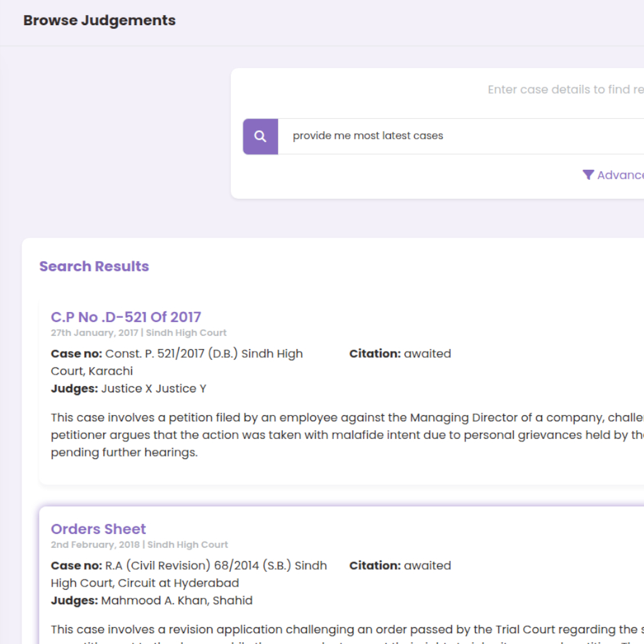Open the C.P No .D-521 Of 2017 judgement
Image resolution: width=644 pixels, height=644 pixels.
(126, 317)
